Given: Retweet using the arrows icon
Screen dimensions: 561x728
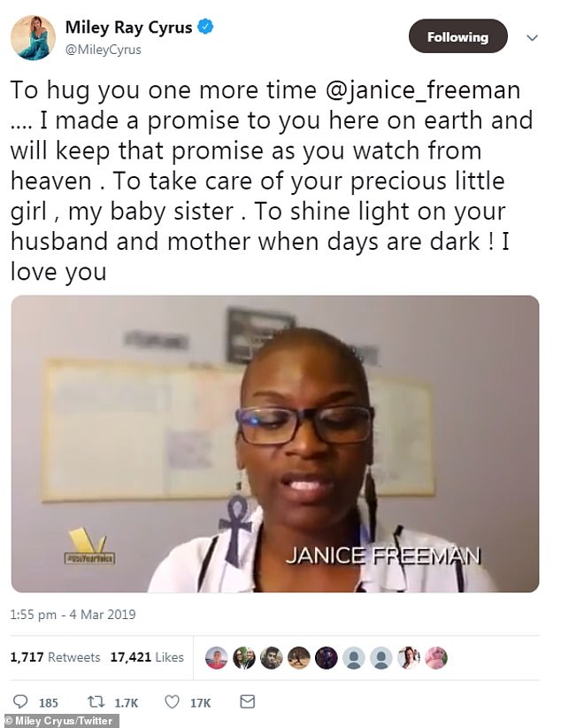Looking at the screenshot, I should [96, 701].
